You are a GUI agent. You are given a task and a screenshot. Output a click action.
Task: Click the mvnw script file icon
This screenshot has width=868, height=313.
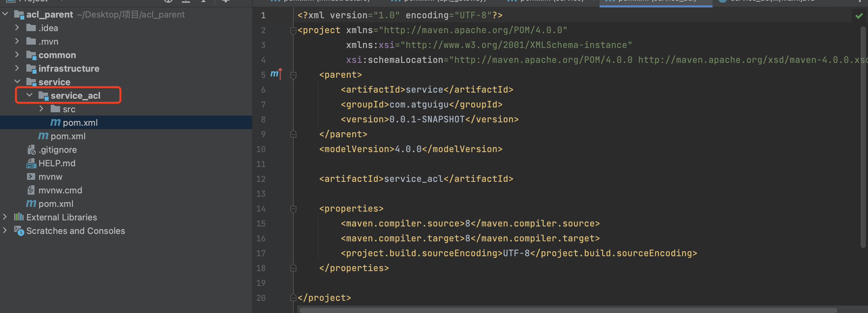[x=31, y=177]
